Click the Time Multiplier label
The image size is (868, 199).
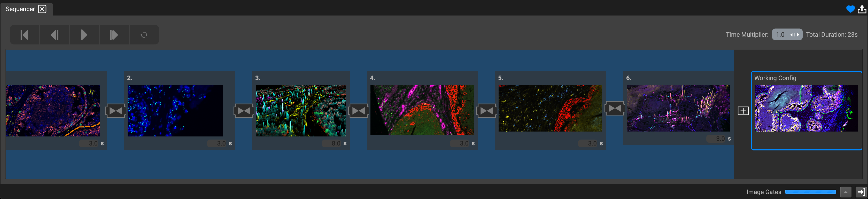tap(747, 35)
